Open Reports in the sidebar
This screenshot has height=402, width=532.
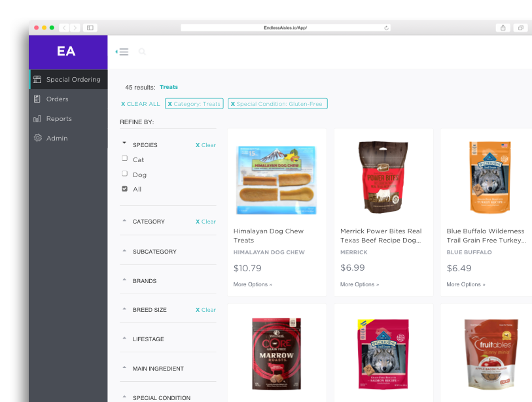[69, 118]
